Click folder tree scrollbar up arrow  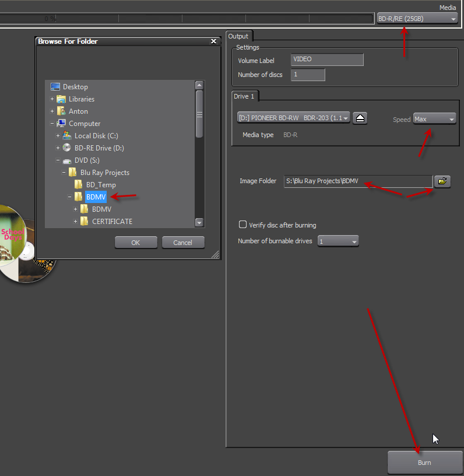tap(199, 85)
